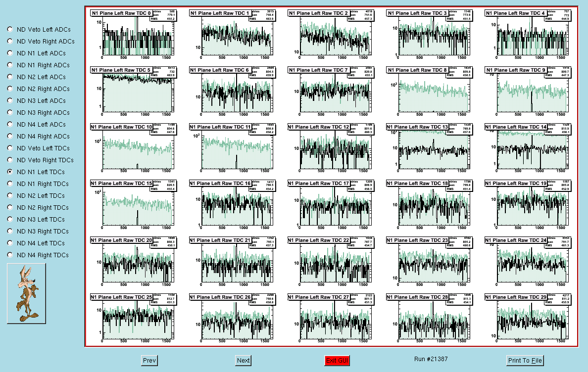Select the Raw TDC 28 histogram
Screen dimensions: 588x372
coord(430,319)
